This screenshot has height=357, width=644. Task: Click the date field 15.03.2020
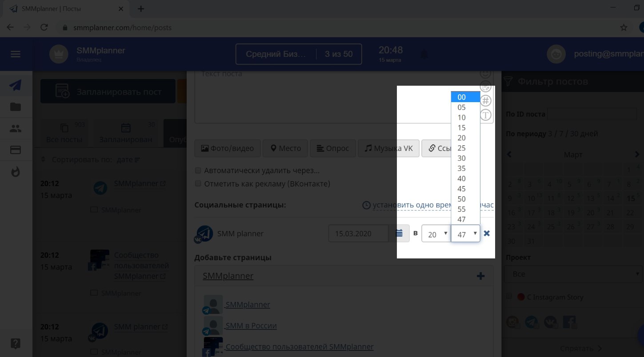tap(359, 234)
